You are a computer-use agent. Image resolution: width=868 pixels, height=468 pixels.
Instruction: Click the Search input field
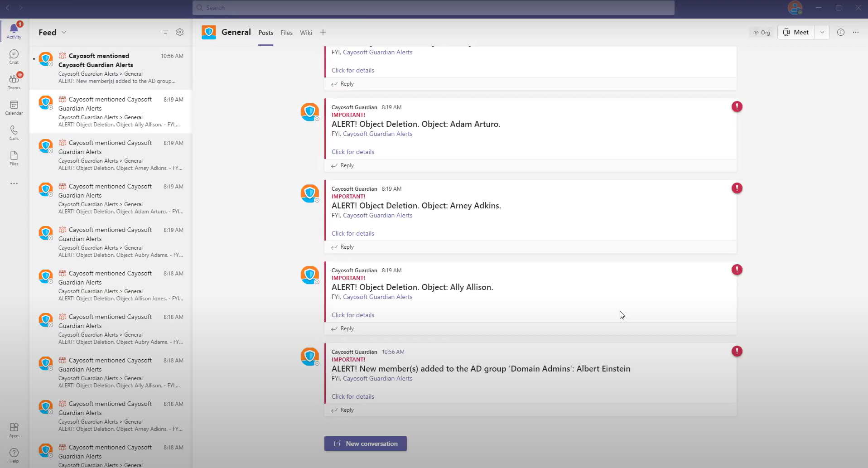(x=433, y=8)
